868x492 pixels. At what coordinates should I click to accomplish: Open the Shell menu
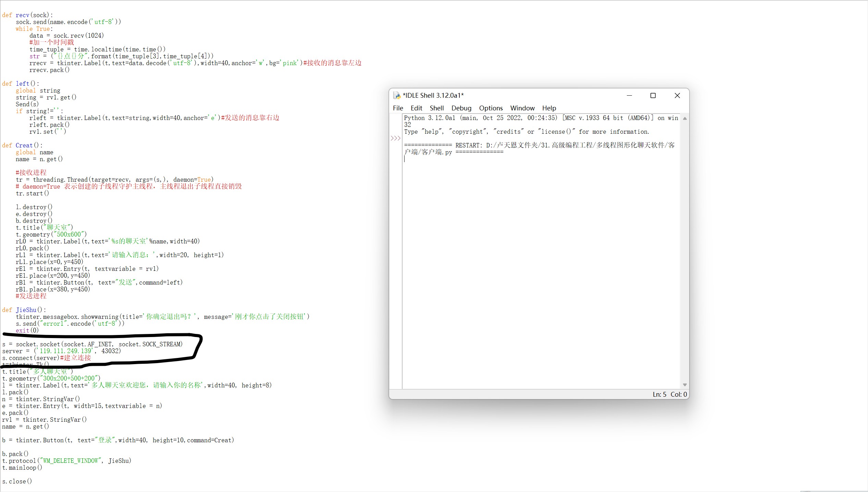pyautogui.click(x=437, y=108)
